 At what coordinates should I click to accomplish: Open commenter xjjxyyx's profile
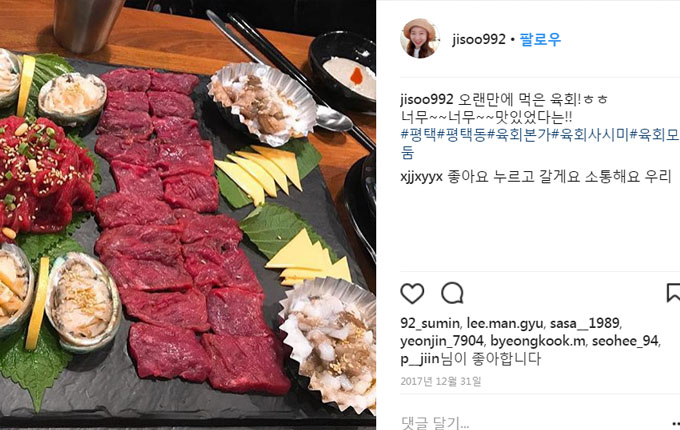pos(422,177)
